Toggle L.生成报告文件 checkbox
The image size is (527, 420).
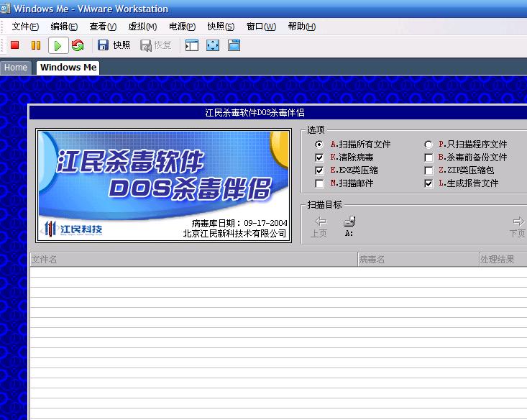tap(429, 183)
